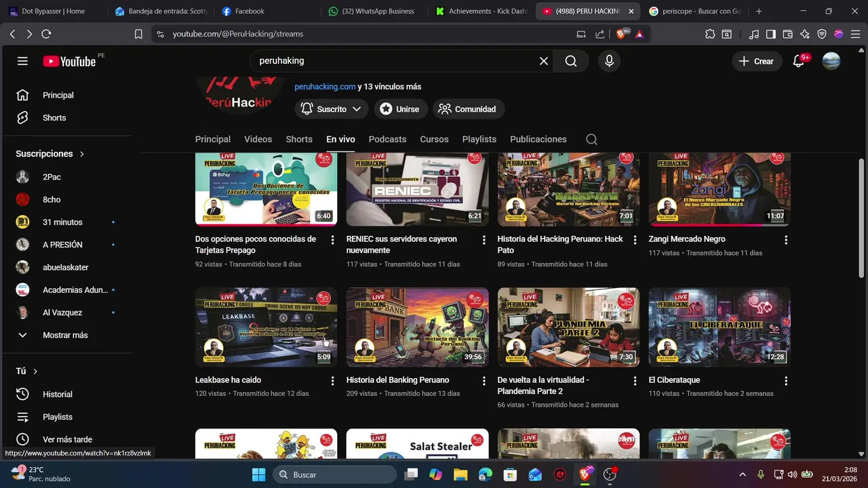Open the notifications bell

pyautogui.click(x=799, y=61)
